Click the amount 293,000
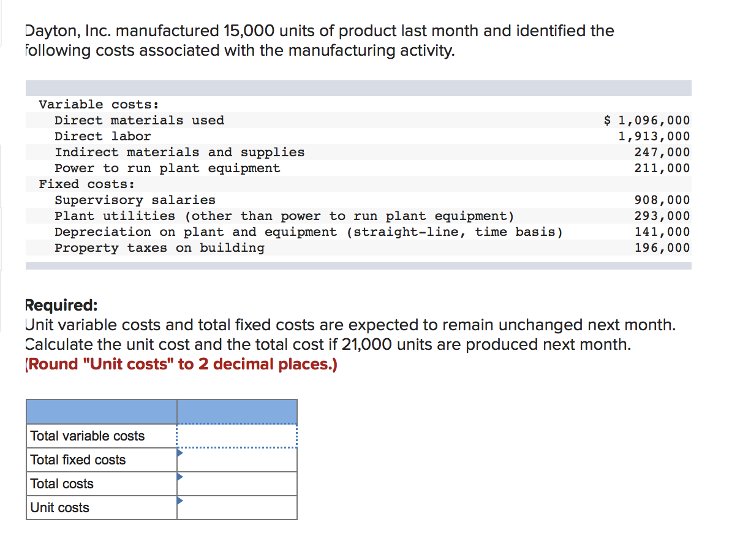 click(662, 216)
